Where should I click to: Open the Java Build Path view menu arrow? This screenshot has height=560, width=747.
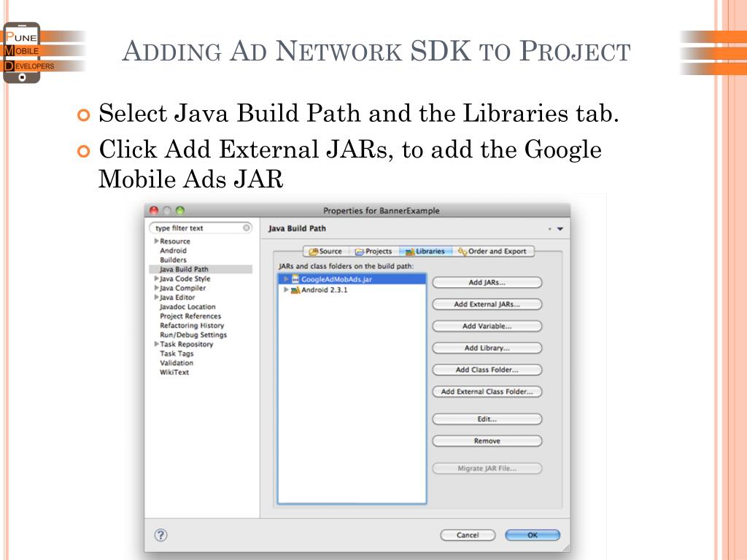[x=560, y=229]
